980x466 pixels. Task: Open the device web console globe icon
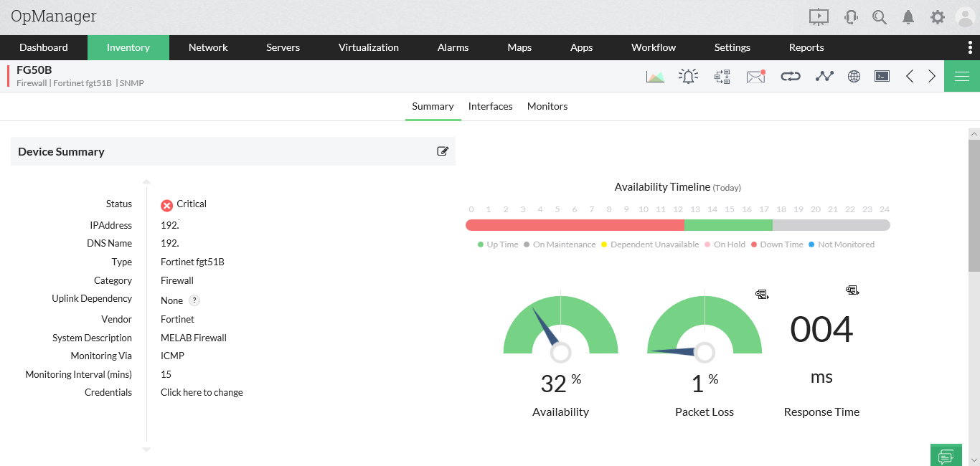coord(853,75)
